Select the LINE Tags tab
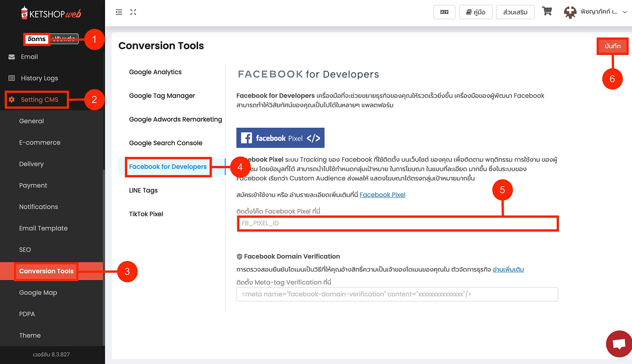The height and width of the screenshot is (364, 632). pos(143,190)
